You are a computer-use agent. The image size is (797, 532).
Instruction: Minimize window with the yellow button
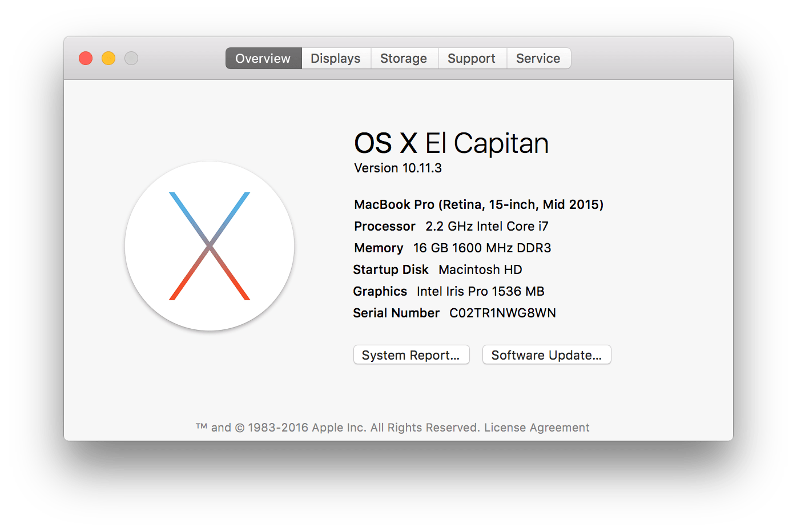pos(108,58)
